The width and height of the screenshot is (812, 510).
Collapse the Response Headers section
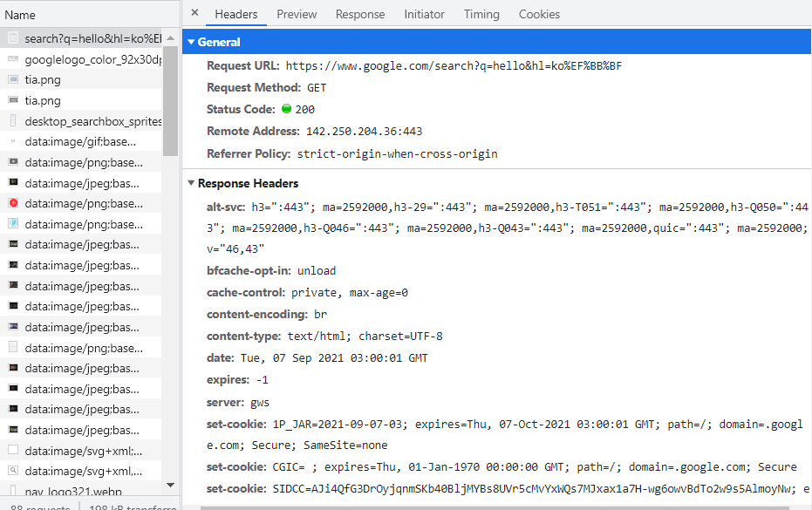(x=191, y=183)
